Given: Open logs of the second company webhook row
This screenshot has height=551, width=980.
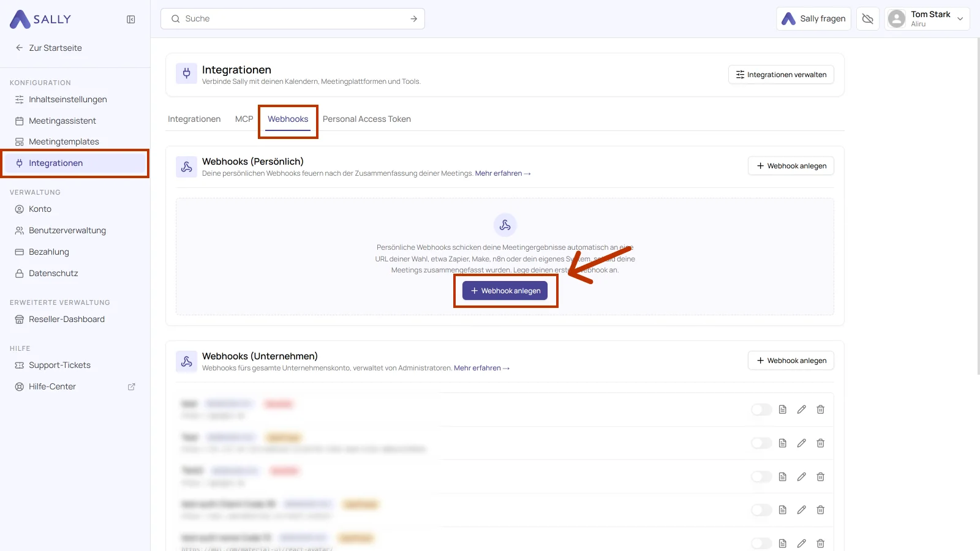Looking at the screenshot, I should pyautogui.click(x=782, y=443).
